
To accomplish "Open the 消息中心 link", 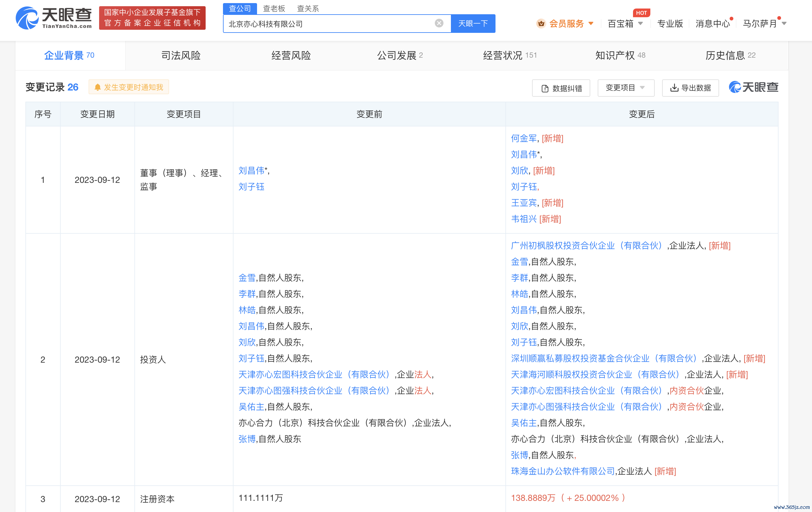I will [713, 24].
